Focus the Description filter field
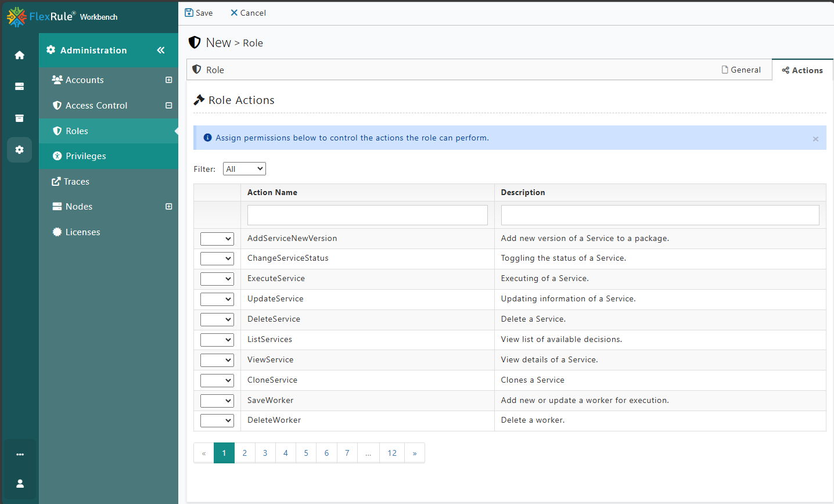834x504 pixels. click(x=660, y=215)
